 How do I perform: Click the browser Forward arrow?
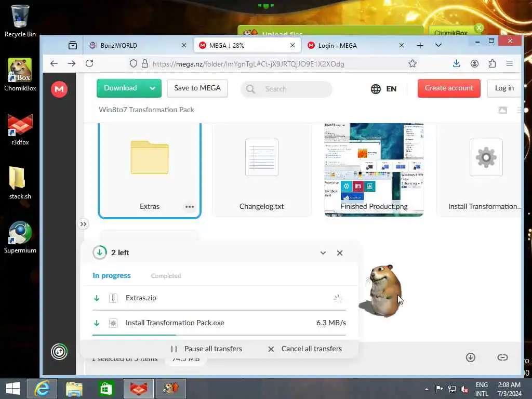pos(71,63)
